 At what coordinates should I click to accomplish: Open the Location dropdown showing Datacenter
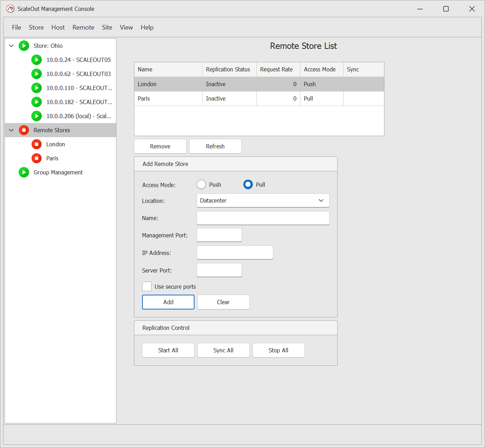tap(263, 200)
